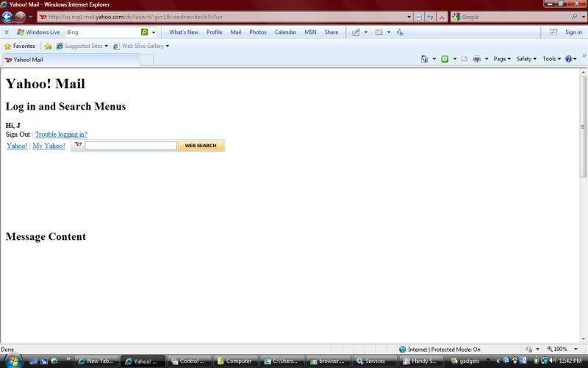Open MSN in Windows Live toolbar
This screenshot has width=588, height=368.
[310, 32]
